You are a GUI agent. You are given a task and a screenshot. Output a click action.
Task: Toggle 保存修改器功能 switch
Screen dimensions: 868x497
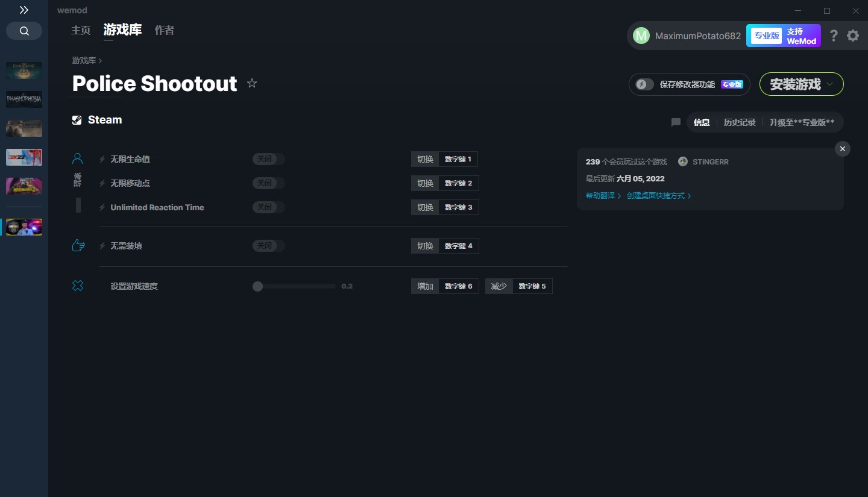coord(644,84)
